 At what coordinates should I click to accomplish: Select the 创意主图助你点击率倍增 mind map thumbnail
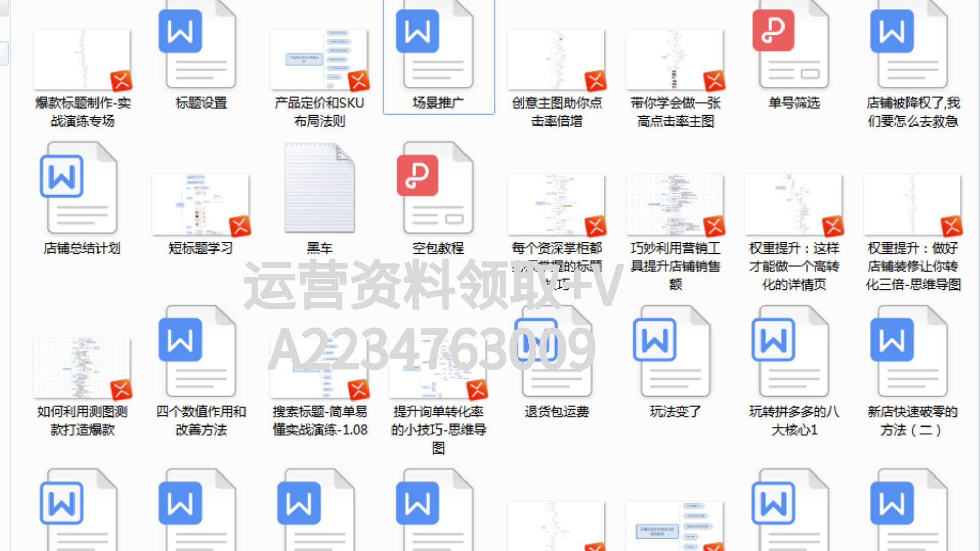556,60
